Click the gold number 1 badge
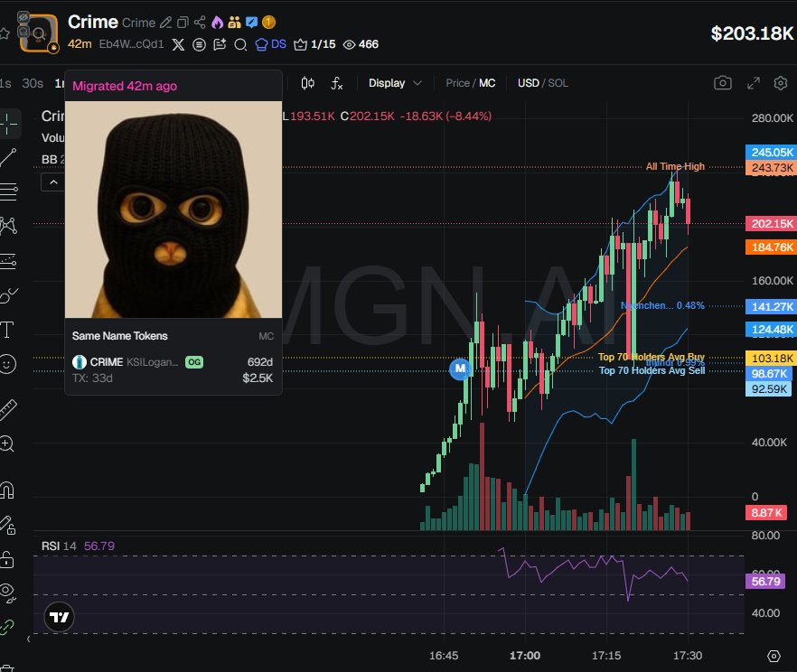Image resolution: width=797 pixels, height=672 pixels. (268, 23)
